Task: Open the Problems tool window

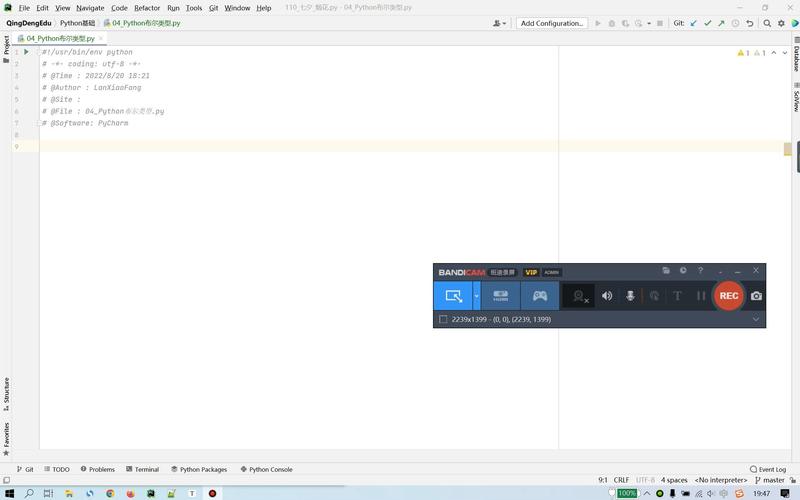Action: click(97, 469)
